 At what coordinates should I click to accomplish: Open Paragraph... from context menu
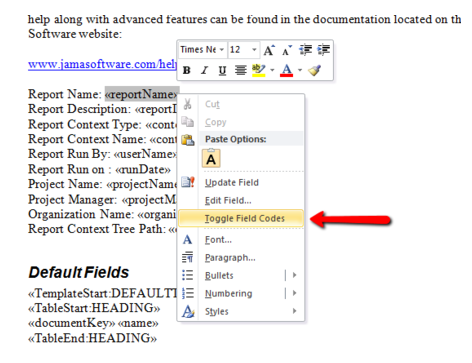point(241,258)
